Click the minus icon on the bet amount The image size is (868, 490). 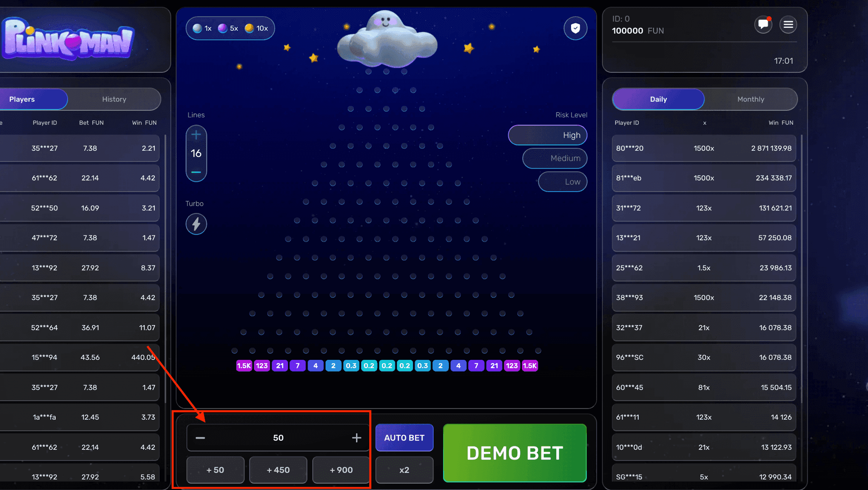point(200,438)
